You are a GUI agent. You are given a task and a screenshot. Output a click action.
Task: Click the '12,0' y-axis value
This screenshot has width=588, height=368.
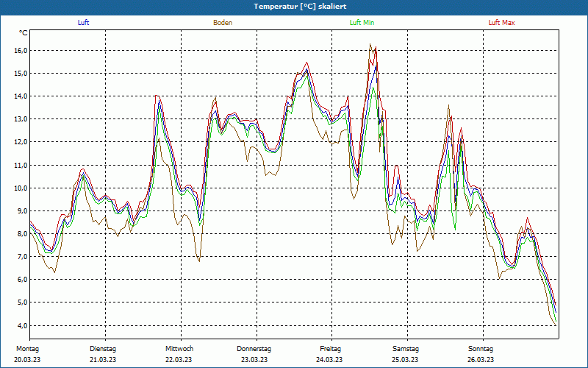click(21, 142)
